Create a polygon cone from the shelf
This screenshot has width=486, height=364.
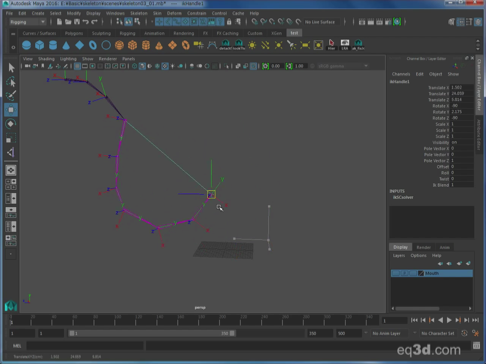(66, 45)
